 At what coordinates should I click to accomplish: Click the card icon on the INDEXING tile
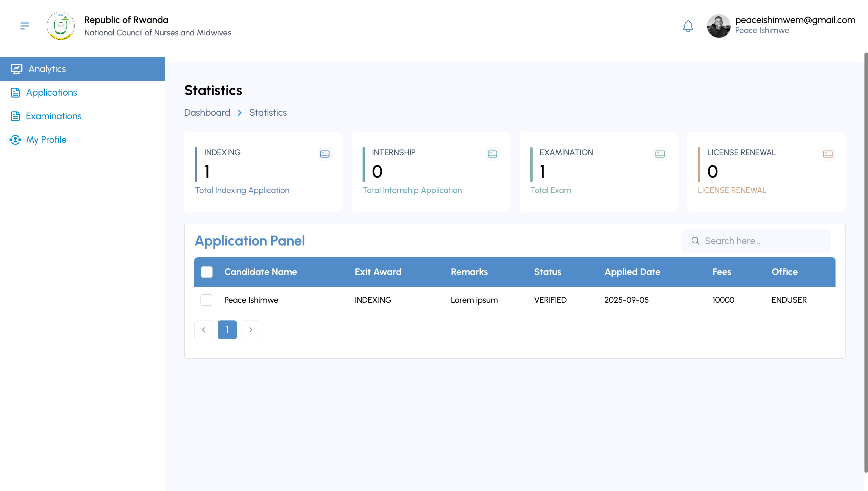click(x=324, y=154)
